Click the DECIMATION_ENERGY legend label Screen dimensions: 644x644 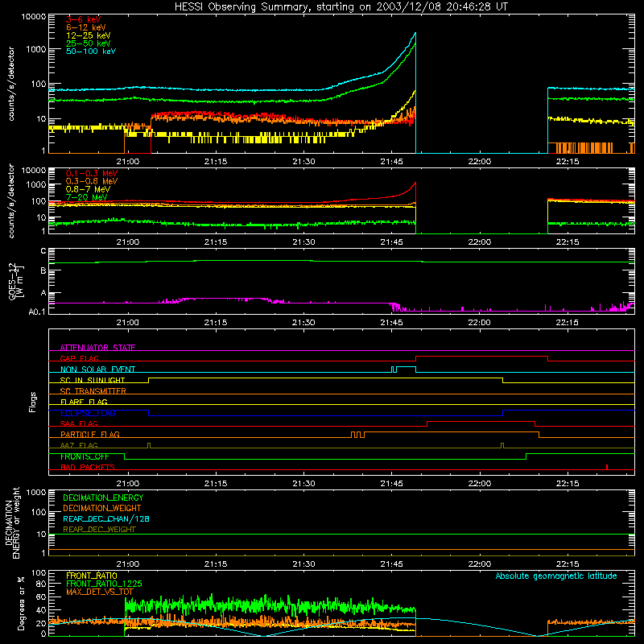pyautogui.click(x=103, y=497)
